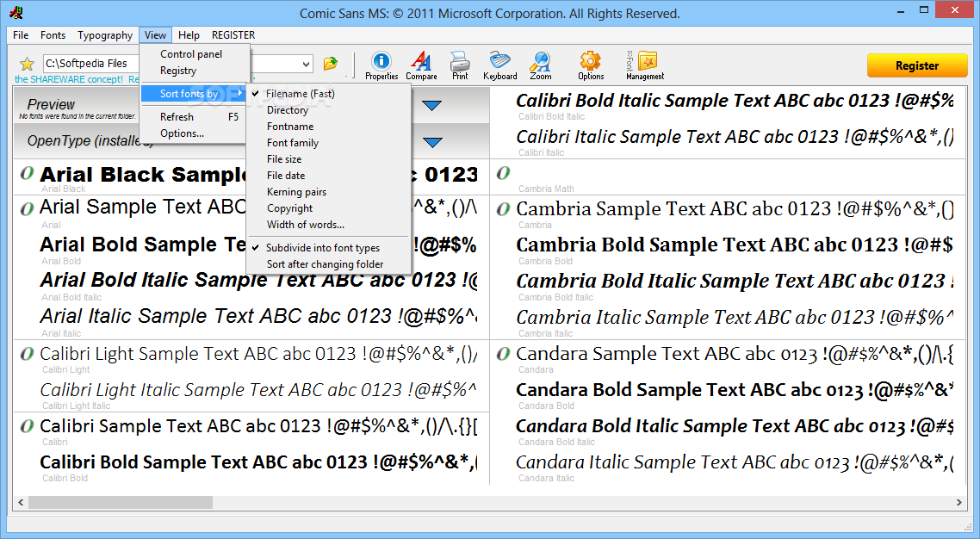This screenshot has width=980, height=539.
Task: Click the scroll right arrow
Action: pyautogui.click(x=958, y=502)
